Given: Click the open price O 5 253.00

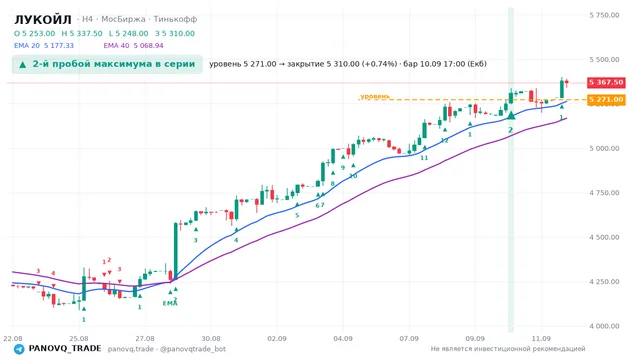Looking at the screenshot, I should click(x=35, y=33).
